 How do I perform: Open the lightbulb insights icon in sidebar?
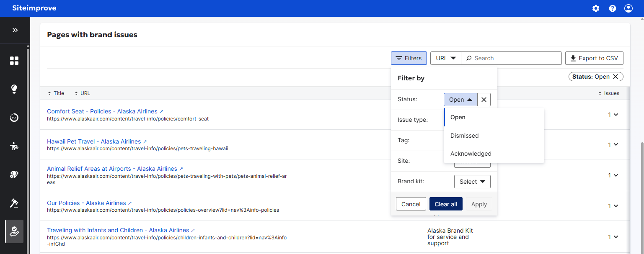click(14, 89)
